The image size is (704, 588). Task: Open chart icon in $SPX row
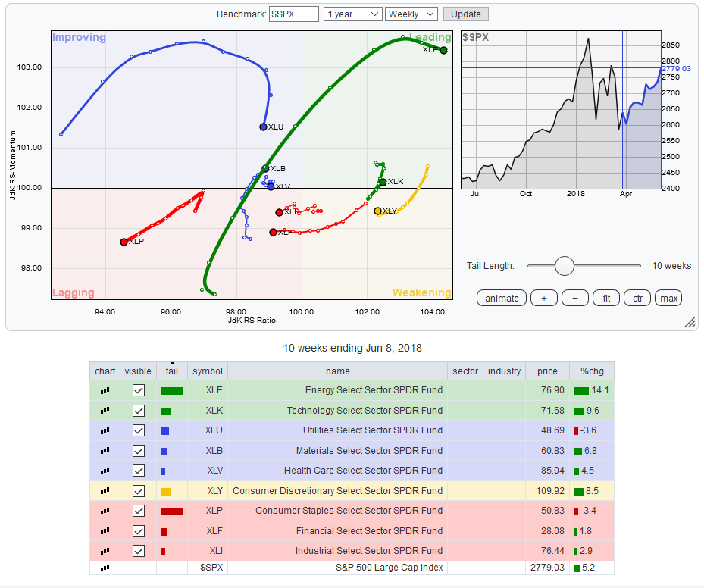click(105, 568)
